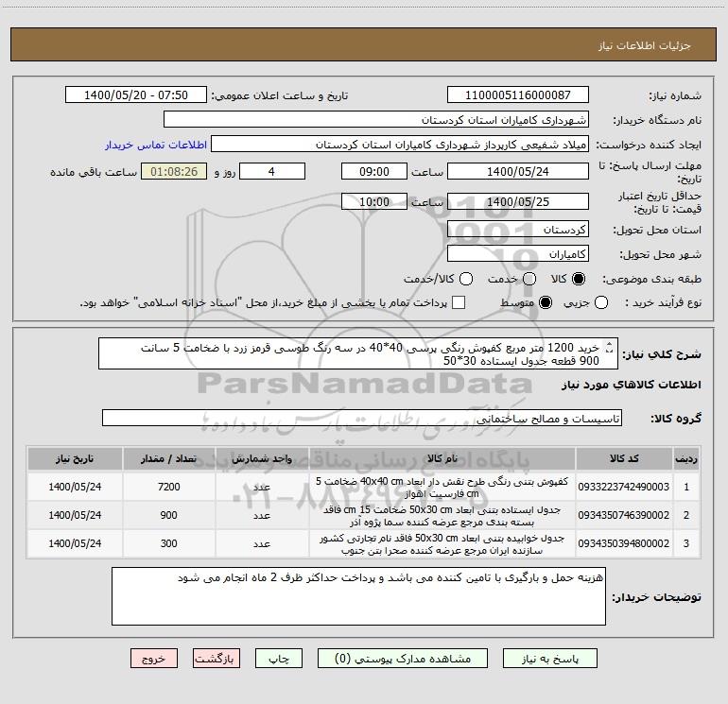Viewport: 728px width, 704px height.
Task: Click the کد کالا column header
Action: pos(624,458)
